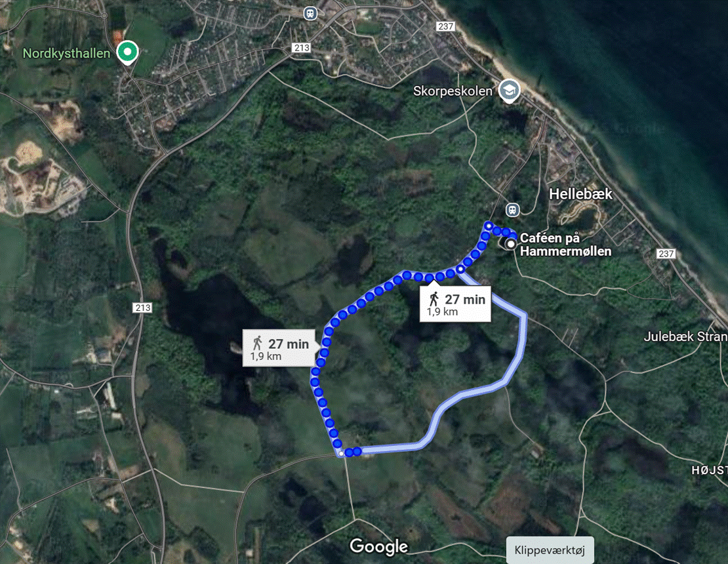The height and width of the screenshot is (564, 728).
Task: Click the Google logo
Action: point(379,546)
